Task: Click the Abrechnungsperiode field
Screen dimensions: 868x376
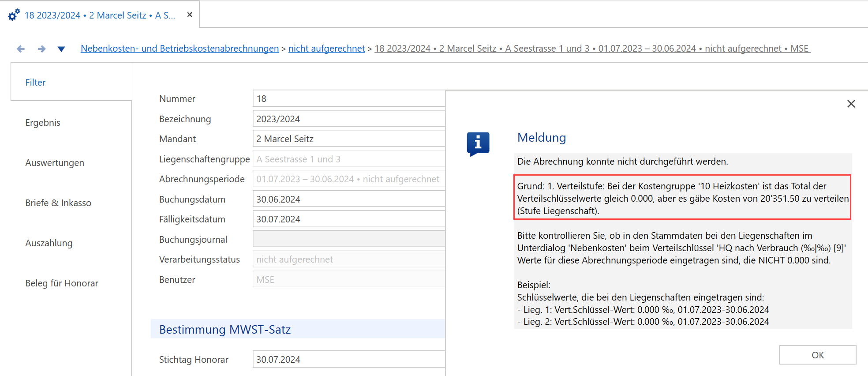Action: coord(349,179)
